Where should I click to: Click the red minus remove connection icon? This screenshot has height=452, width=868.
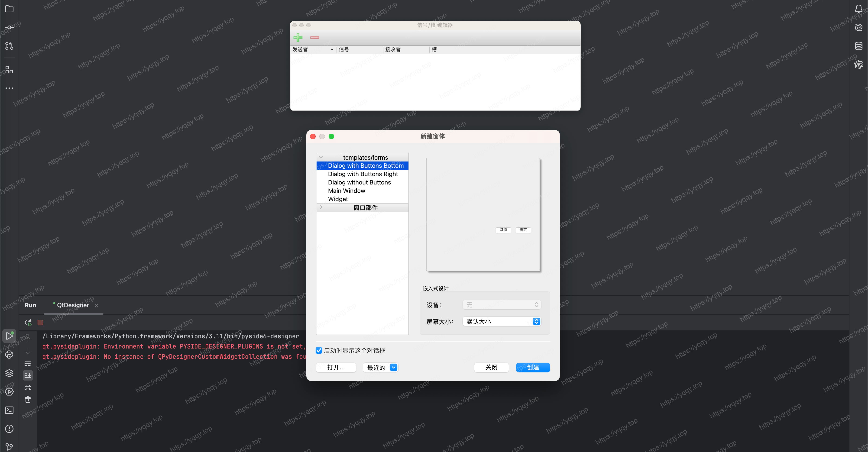click(x=314, y=37)
